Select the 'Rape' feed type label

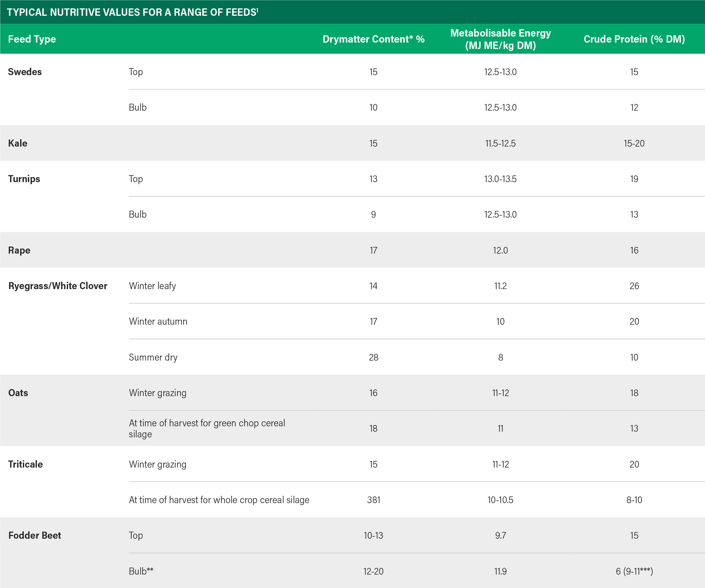point(19,250)
